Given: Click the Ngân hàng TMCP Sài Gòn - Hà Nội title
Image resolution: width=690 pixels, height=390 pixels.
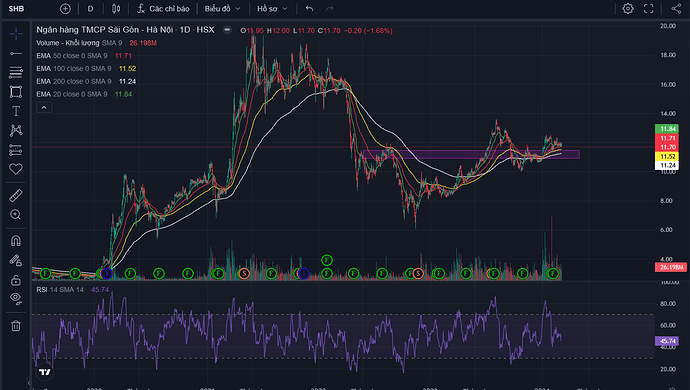Looking at the screenshot, I should pos(105,29).
